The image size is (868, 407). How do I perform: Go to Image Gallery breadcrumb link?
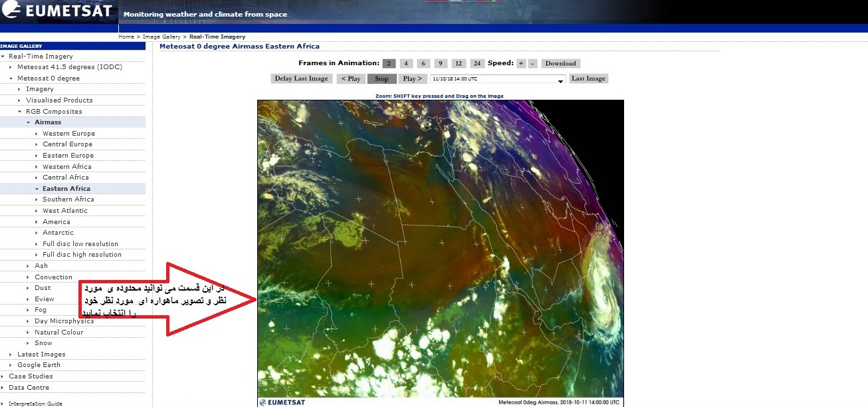[162, 37]
